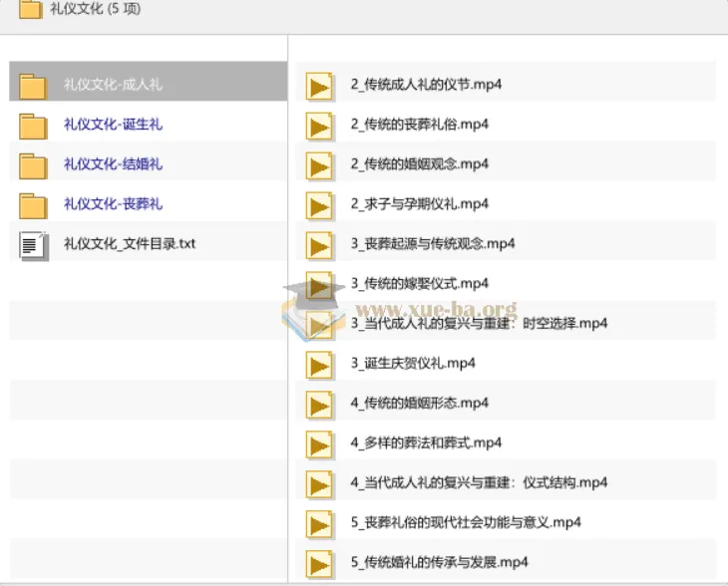The height and width of the screenshot is (586, 728).
Task: Open the 礼仪文化-丧葬礼 folder link
Action: (x=113, y=204)
